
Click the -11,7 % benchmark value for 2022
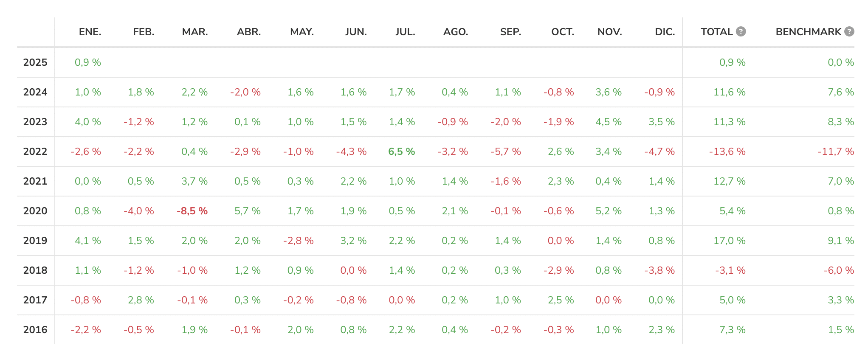click(835, 152)
